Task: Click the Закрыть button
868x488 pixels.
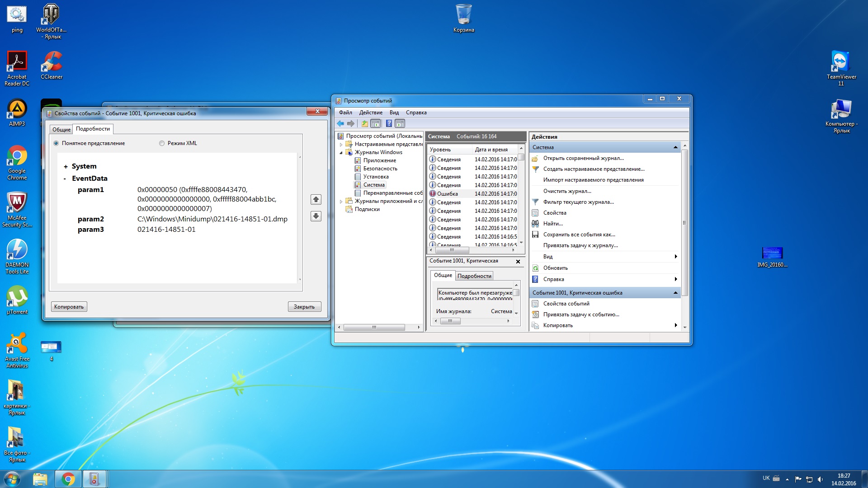Action: tap(304, 307)
